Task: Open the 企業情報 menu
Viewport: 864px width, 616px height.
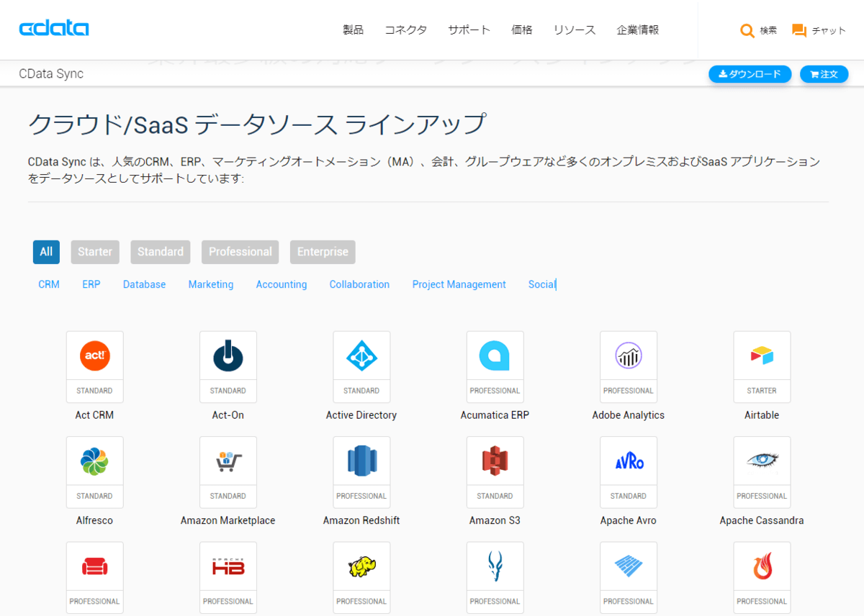Action: [638, 30]
